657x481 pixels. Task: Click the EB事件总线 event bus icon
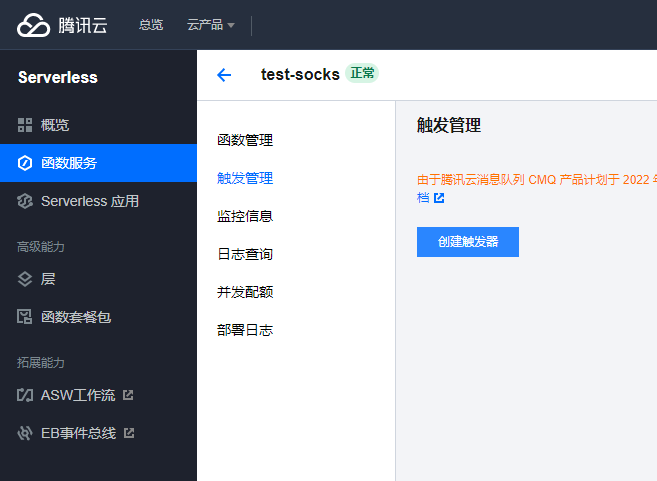[x=25, y=433]
